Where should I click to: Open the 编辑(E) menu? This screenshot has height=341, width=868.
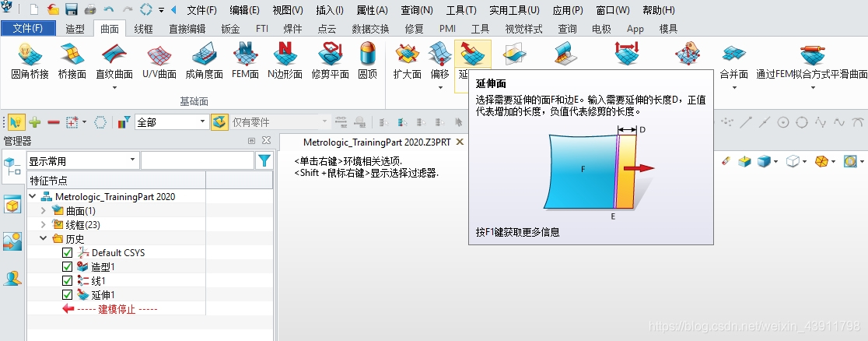(244, 10)
